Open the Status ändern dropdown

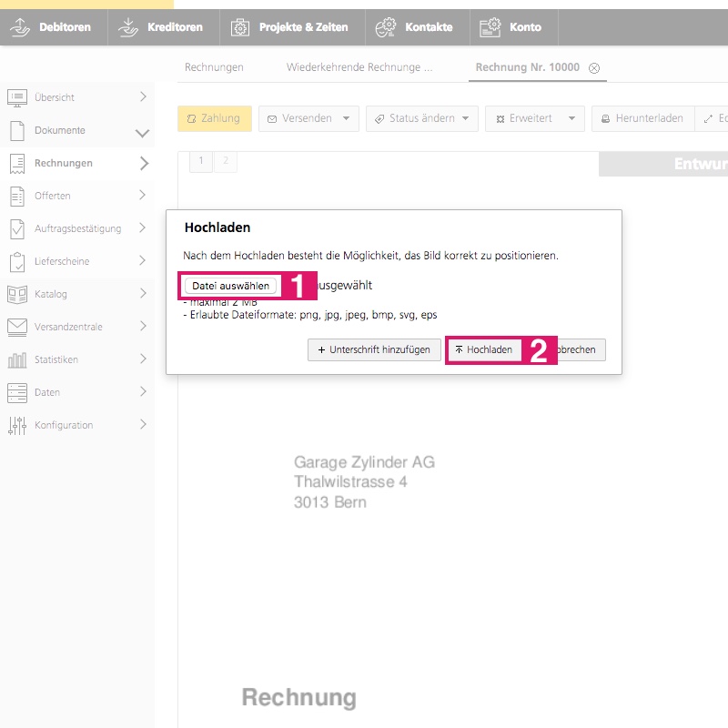point(421,118)
